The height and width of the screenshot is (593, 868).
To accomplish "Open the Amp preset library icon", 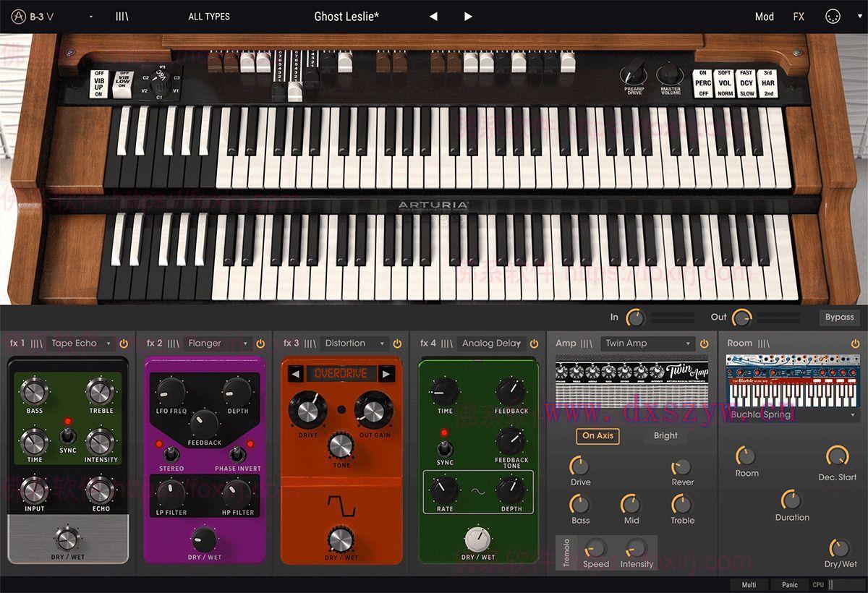I will pos(586,344).
